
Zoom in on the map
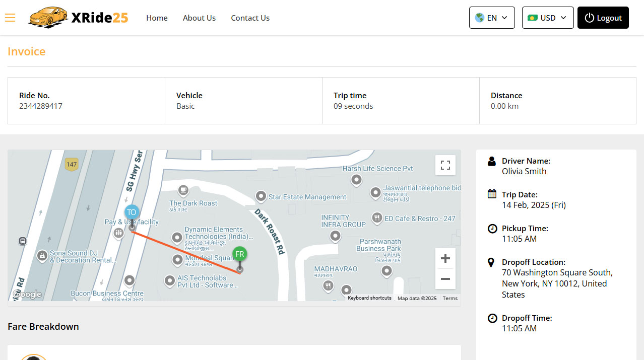click(445, 258)
